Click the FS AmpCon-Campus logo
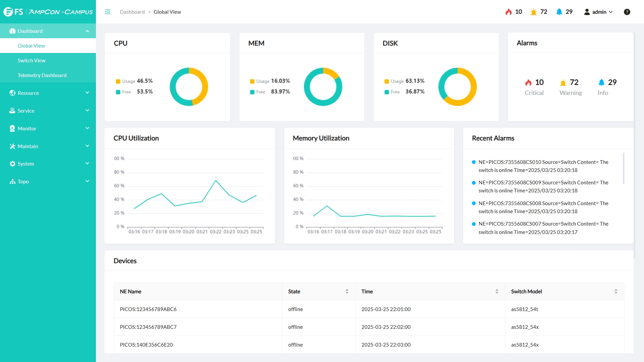Image resolution: width=644 pixels, height=362 pixels. coord(48,12)
